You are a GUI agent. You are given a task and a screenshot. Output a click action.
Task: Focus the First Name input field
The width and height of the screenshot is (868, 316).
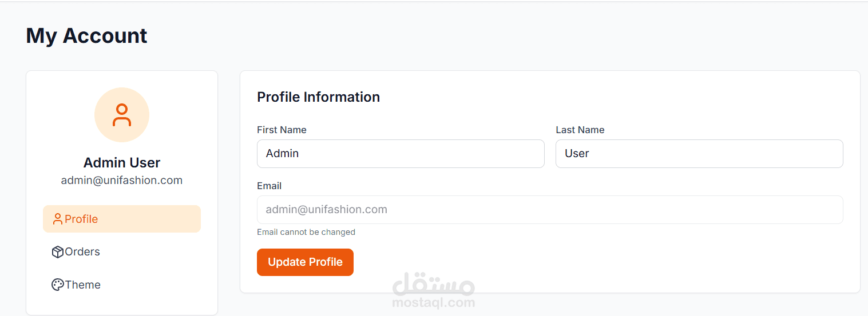click(401, 154)
